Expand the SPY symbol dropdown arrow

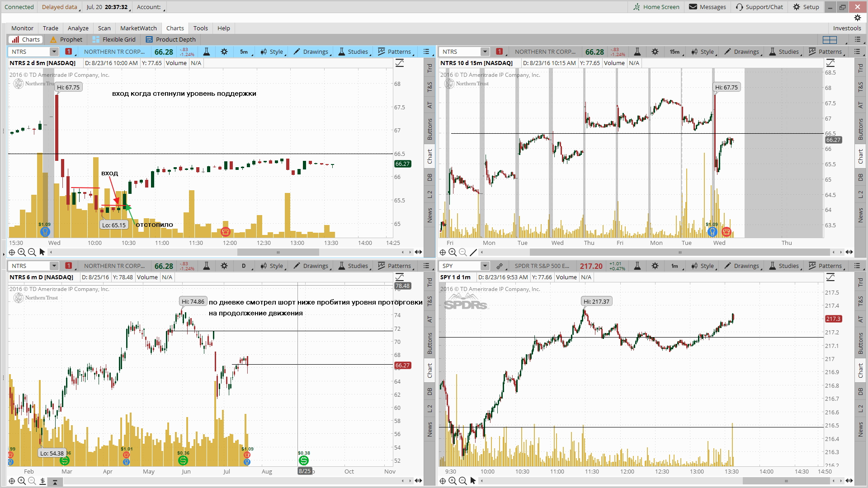pyautogui.click(x=485, y=266)
